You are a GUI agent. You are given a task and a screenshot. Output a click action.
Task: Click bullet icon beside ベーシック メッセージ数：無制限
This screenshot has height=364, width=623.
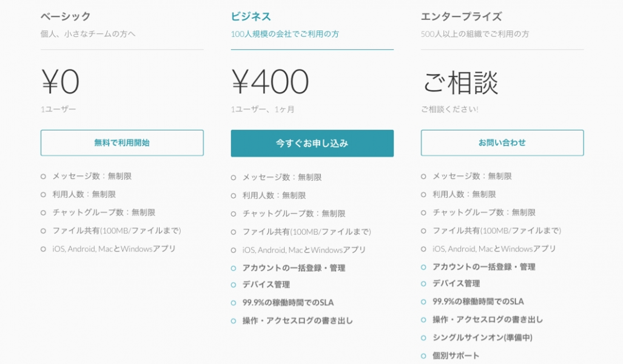(43, 177)
